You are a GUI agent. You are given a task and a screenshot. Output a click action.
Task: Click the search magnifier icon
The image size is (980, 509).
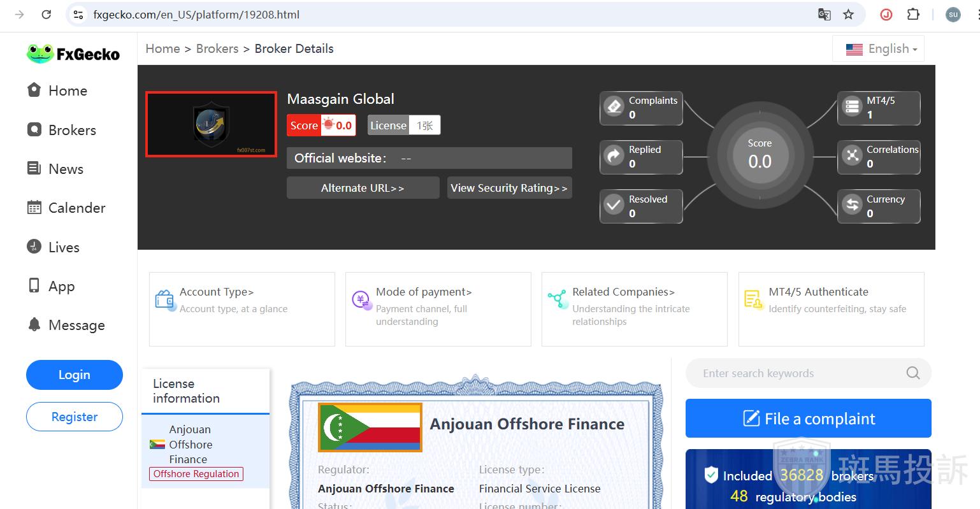(912, 373)
